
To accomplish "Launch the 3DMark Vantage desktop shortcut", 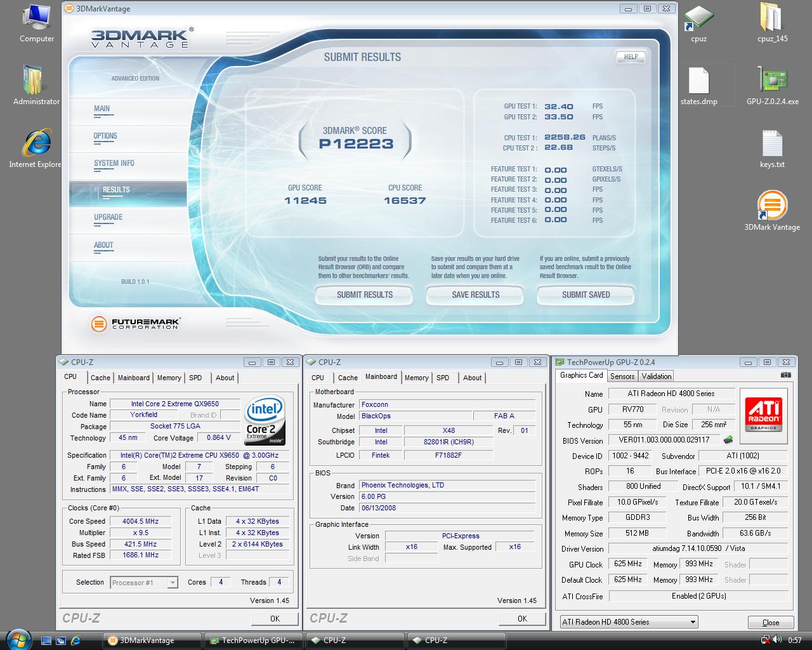I will point(772,211).
